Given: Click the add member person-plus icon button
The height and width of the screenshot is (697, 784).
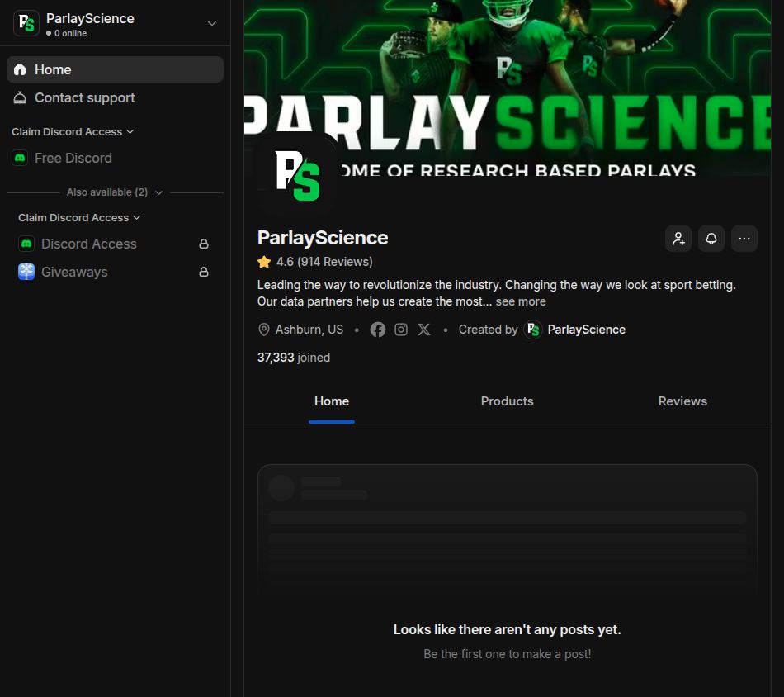Looking at the screenshot, I should point(678,239).
